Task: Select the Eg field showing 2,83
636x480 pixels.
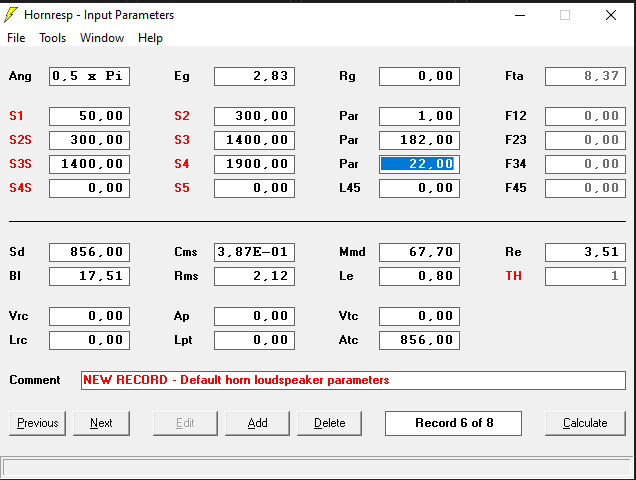Action: (254, 76)
